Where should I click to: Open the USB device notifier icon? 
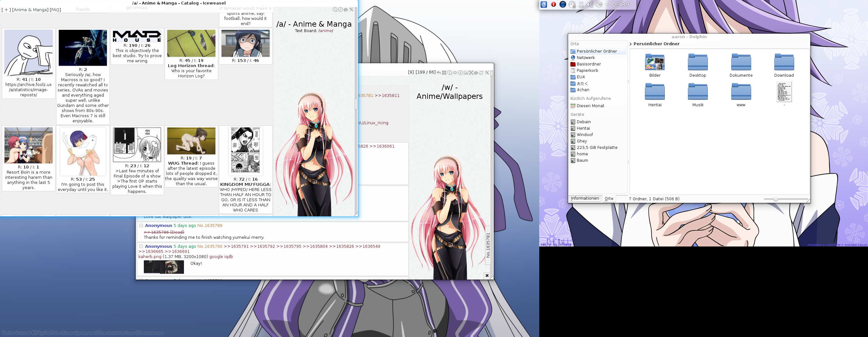point(599,4)
